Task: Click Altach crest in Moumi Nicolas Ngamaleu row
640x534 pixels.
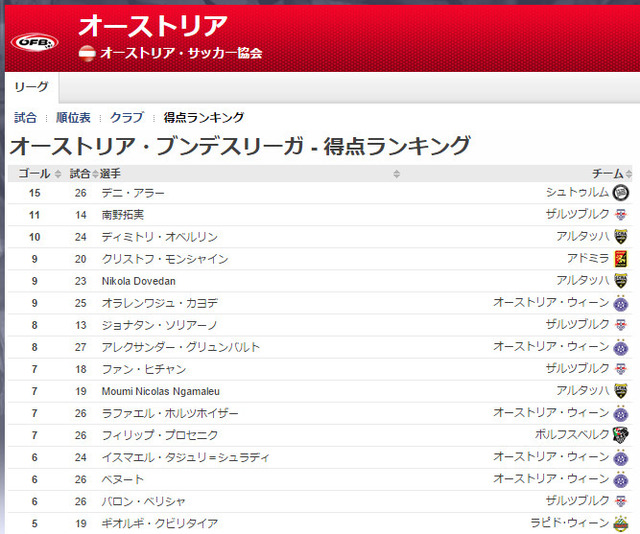Action: (x=621, y=391)
